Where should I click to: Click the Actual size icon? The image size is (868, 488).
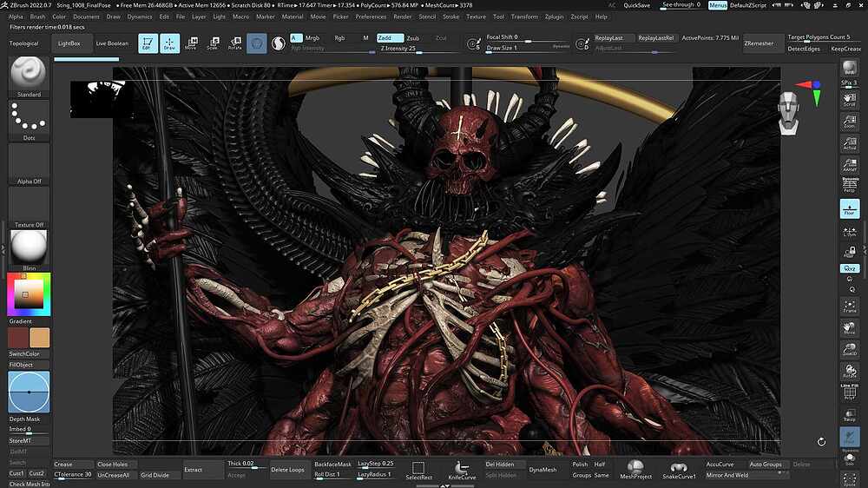[x=849, y=143]
